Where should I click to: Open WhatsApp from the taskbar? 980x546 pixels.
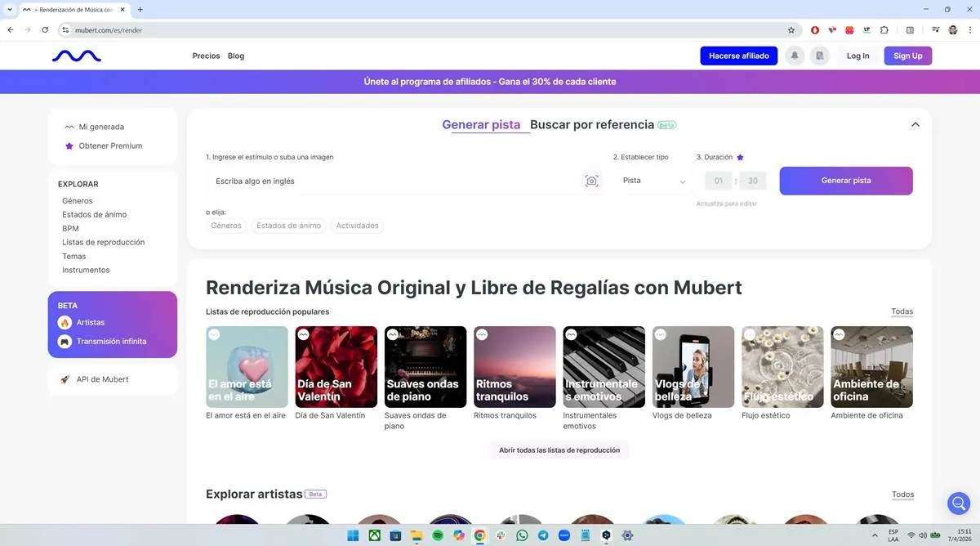522,535
